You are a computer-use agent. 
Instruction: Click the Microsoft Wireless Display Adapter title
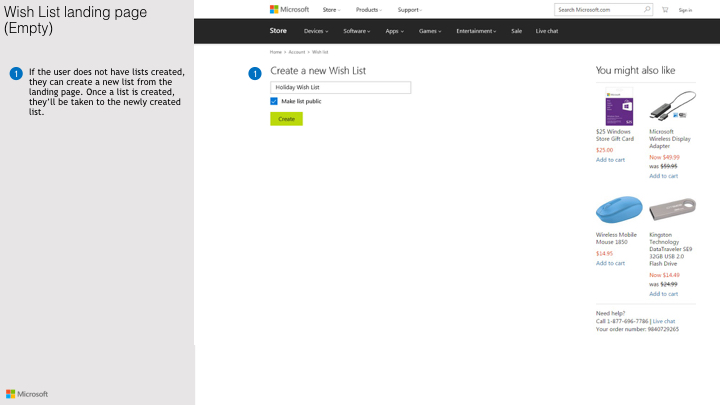click(670, 139)
